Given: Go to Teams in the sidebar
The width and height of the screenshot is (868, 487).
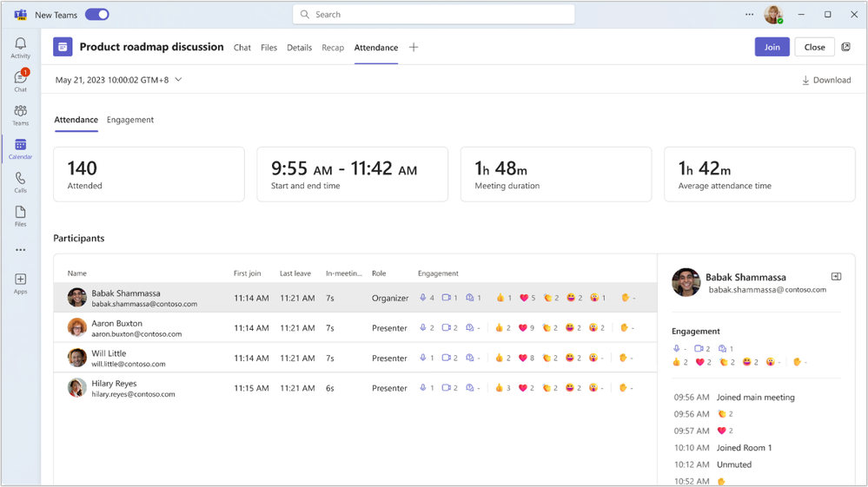Looking at the screenshot, I should (21, 115).
